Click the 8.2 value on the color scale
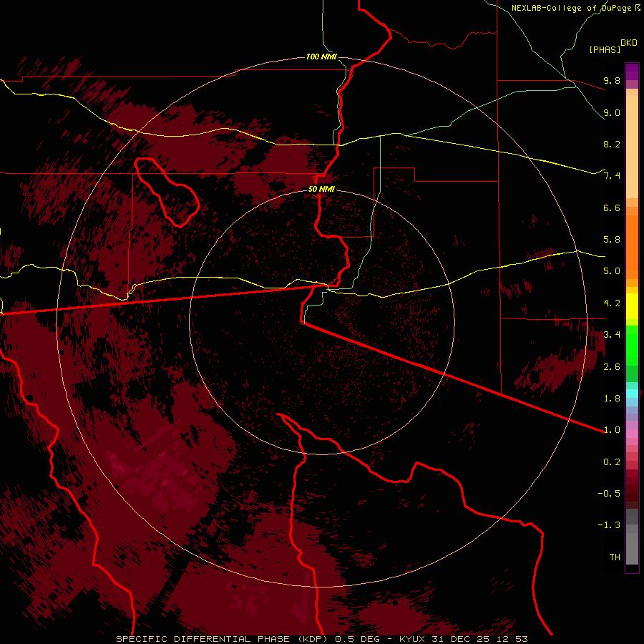The height and width of the screenshot is (644, 644). tap(612, 144)
